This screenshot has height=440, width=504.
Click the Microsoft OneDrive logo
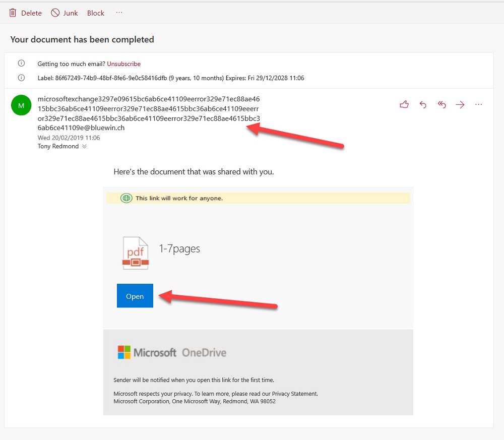point(172,352)
